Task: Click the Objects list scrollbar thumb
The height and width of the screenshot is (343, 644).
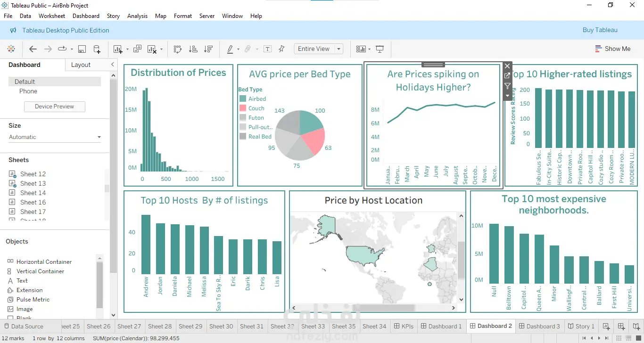Action: [x=99, y=286]
